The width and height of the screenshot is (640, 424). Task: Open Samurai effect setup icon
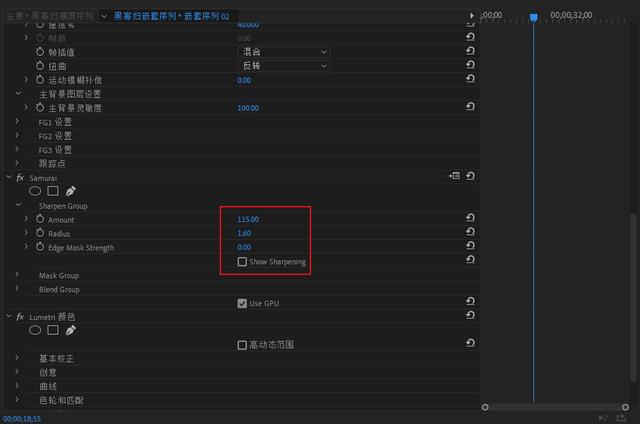tap(454, 176)
